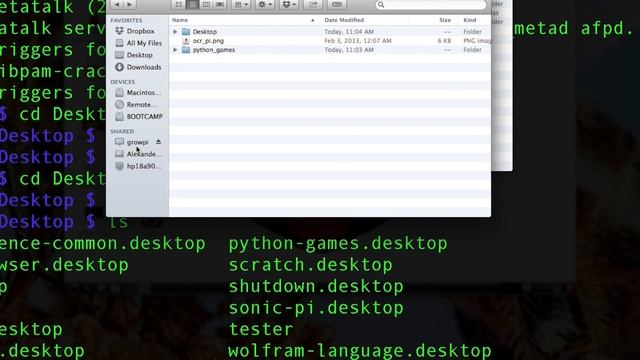Open the item arrangement dropdown
The image size is (640, 360).
click(x=241, y=4)
